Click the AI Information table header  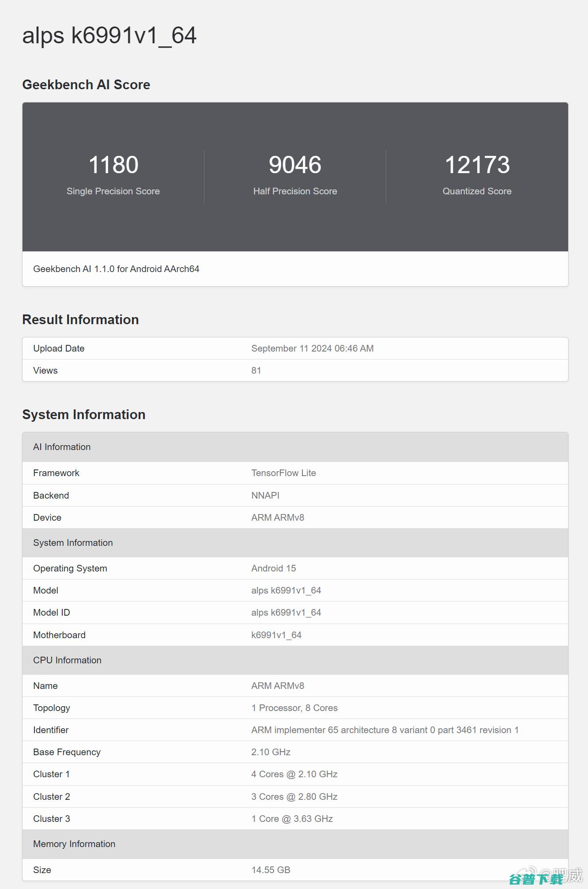[295, 447]
